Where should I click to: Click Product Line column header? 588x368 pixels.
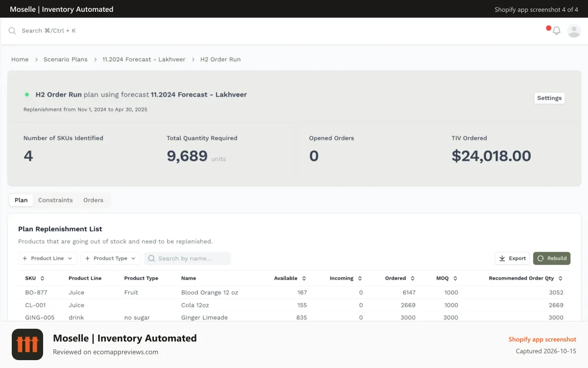pos(85,278)
